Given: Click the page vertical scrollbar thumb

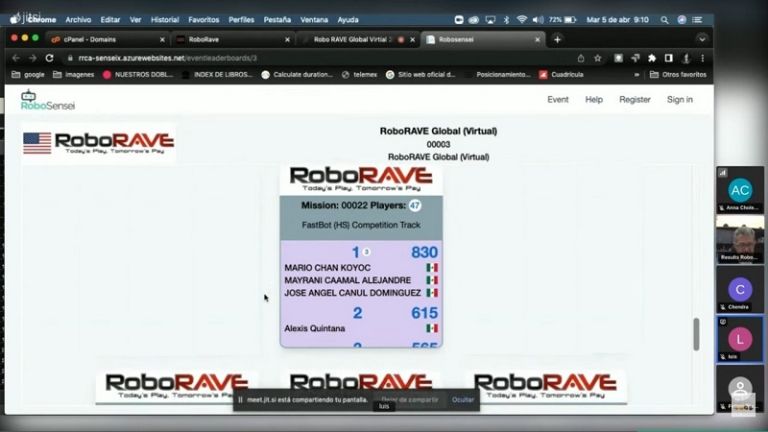Looking at the screenshot, I should pos(696,334).
